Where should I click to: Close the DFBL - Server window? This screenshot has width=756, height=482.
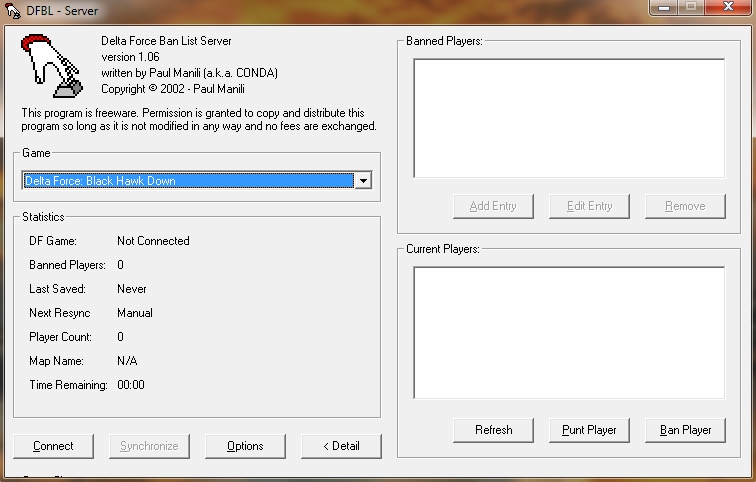click(728, 7)
